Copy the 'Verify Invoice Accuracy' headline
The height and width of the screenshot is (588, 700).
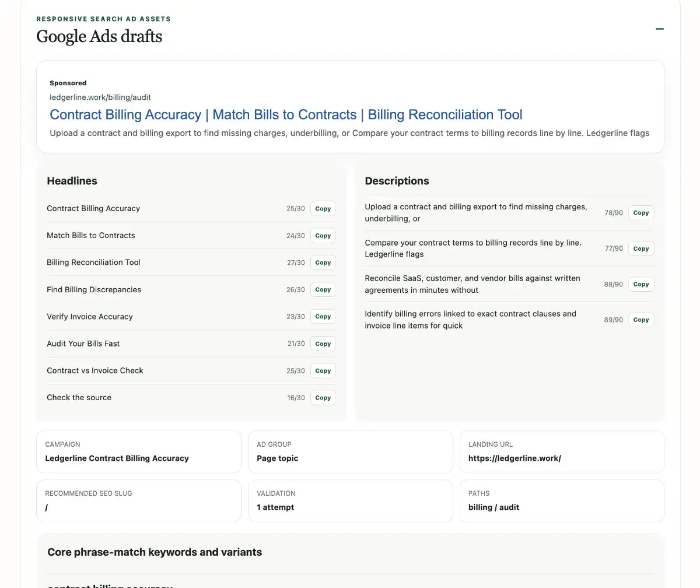(x=323, y=316)
